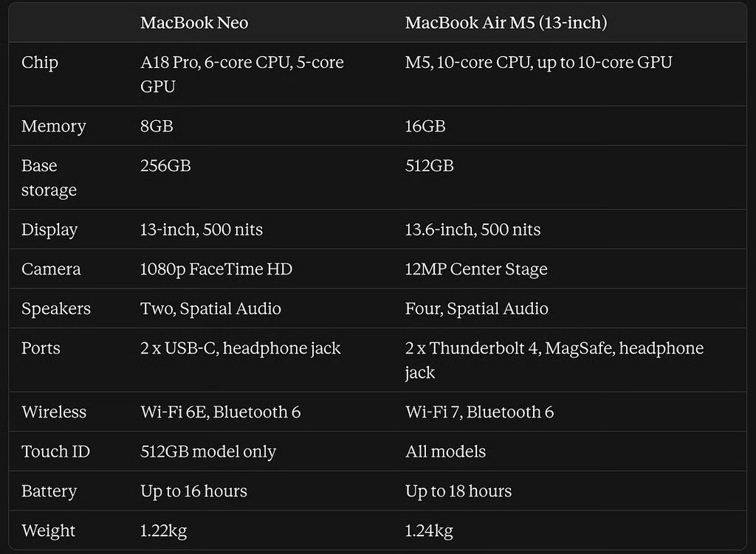
Task: Click the Wi-Fi 7, Bluetooth 6 cell
Action: (x=479, y=412)
